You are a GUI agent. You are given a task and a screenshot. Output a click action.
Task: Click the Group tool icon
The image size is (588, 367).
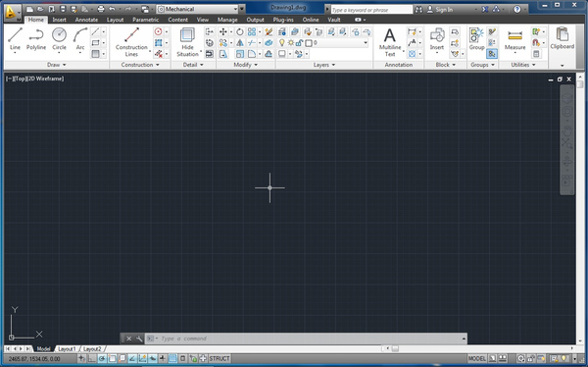(476, 38)
